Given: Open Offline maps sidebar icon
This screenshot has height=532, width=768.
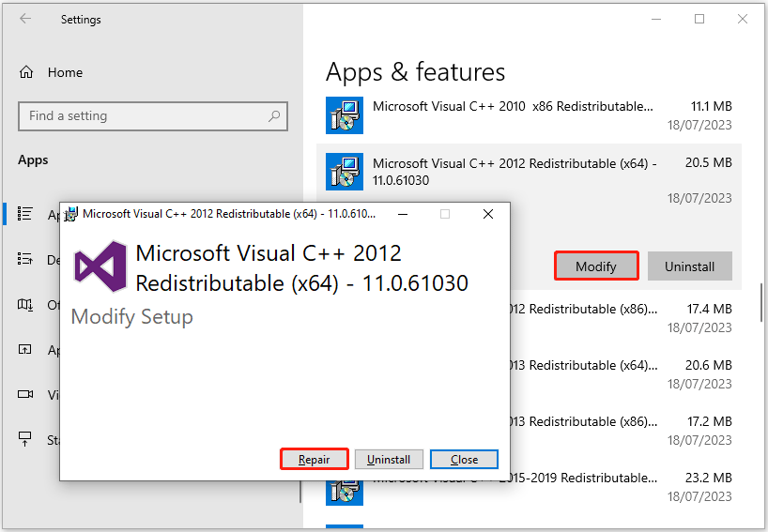Looking at the screenshot, I should pyautogui.click(x=25, y=304).
